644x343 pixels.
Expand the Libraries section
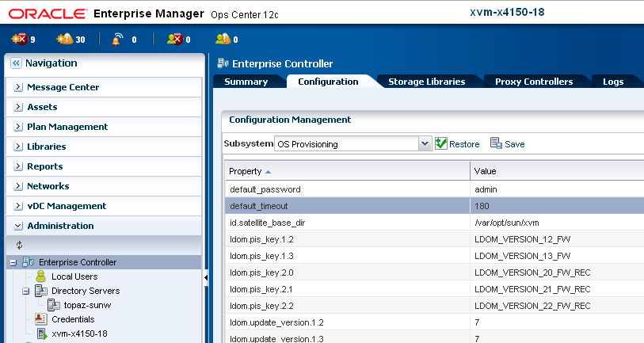click(18, 147)
